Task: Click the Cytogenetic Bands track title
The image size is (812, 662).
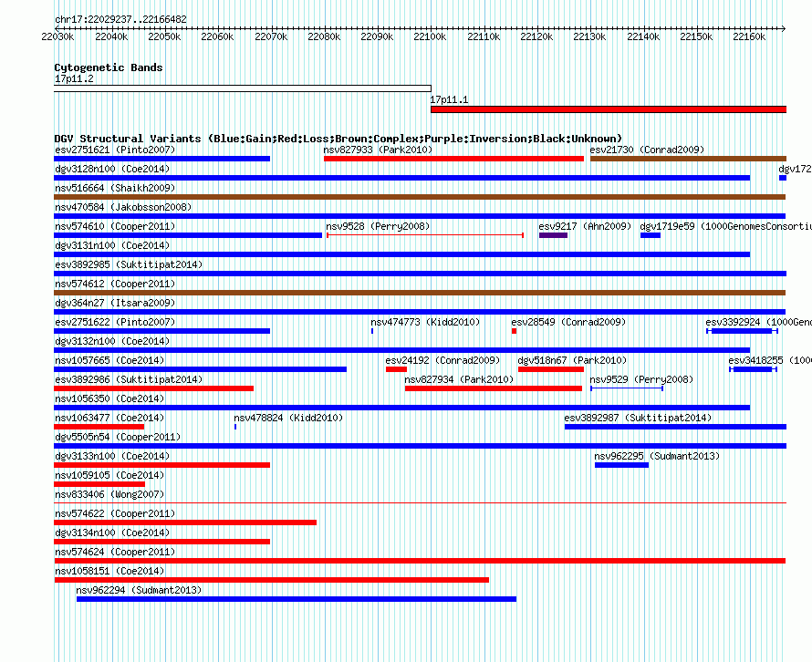Action: tap(109, 67)
